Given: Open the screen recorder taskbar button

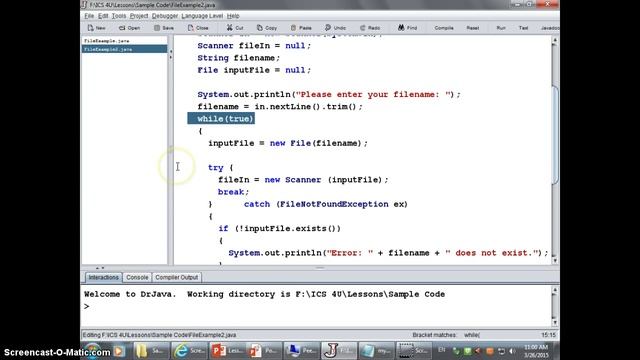Looking at the screenshot, I should point(413,351).
